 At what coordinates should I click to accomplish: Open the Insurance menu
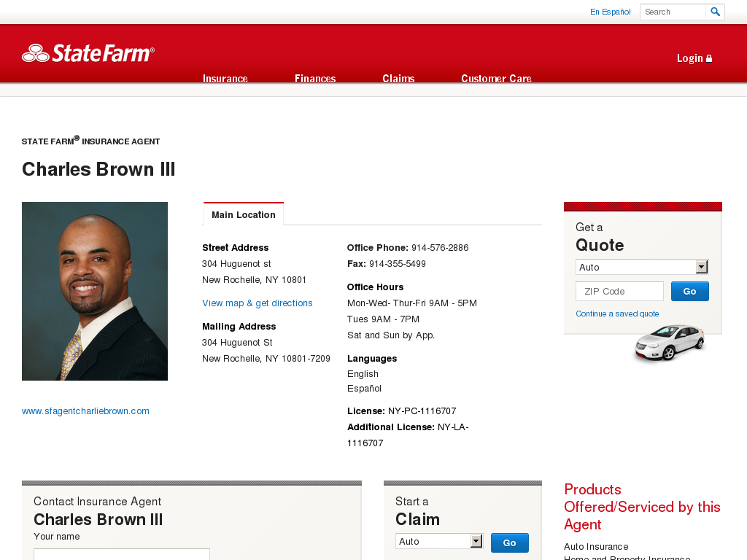225,79
